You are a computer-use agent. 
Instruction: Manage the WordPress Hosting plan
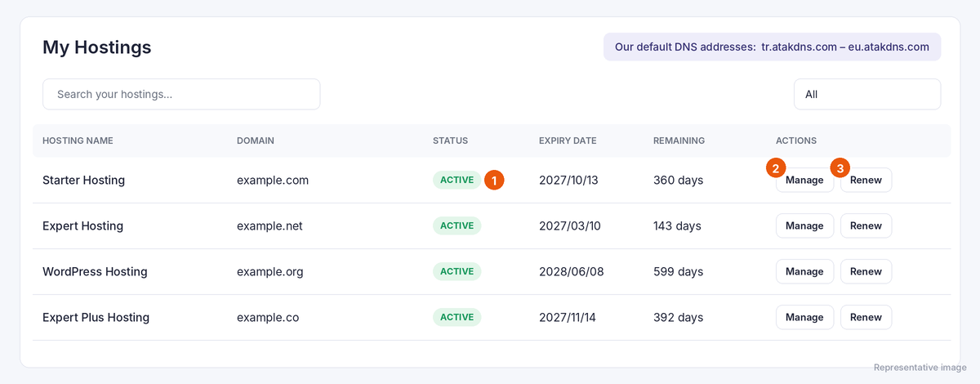click(x=804, y=271)
